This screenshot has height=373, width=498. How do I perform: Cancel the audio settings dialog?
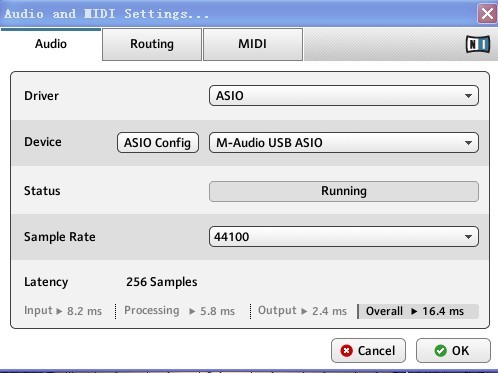(x=368, y=351)
